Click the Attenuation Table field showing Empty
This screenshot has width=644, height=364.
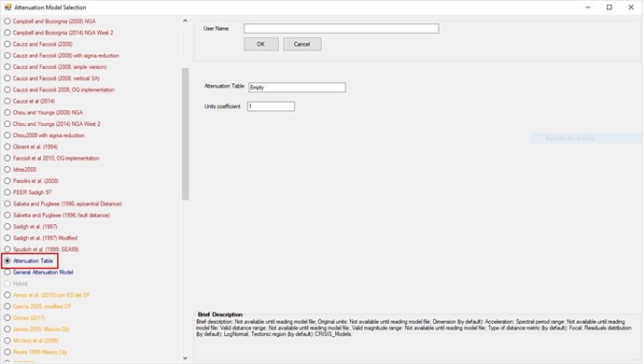coord(297,87)
